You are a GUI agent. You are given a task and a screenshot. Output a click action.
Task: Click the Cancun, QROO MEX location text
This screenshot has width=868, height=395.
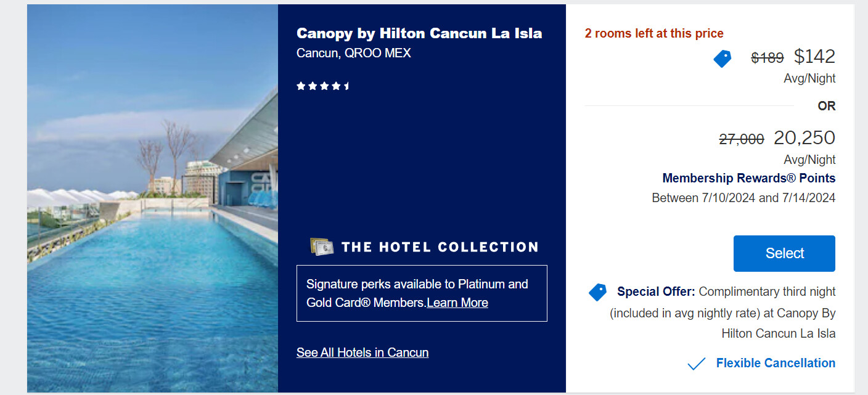coord(353,53)
